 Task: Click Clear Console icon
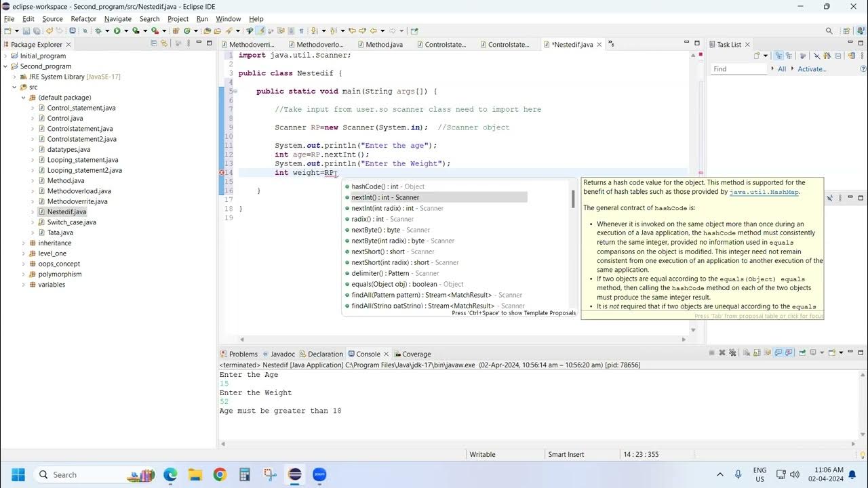point(747,352)
